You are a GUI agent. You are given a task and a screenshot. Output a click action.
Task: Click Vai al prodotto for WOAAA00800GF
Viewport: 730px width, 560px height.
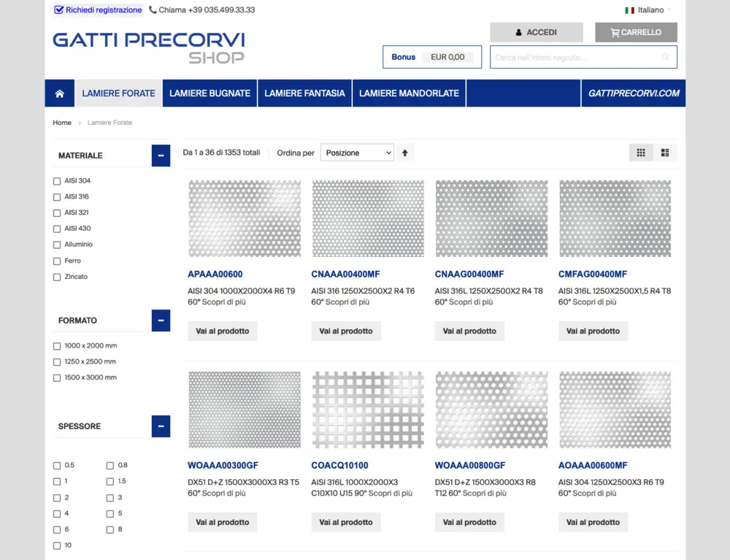469,522
